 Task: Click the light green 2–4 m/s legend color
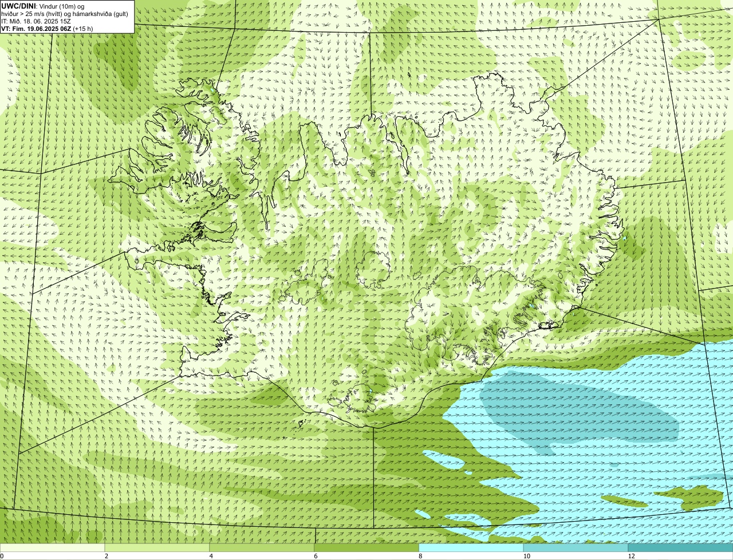click(157, 548)
